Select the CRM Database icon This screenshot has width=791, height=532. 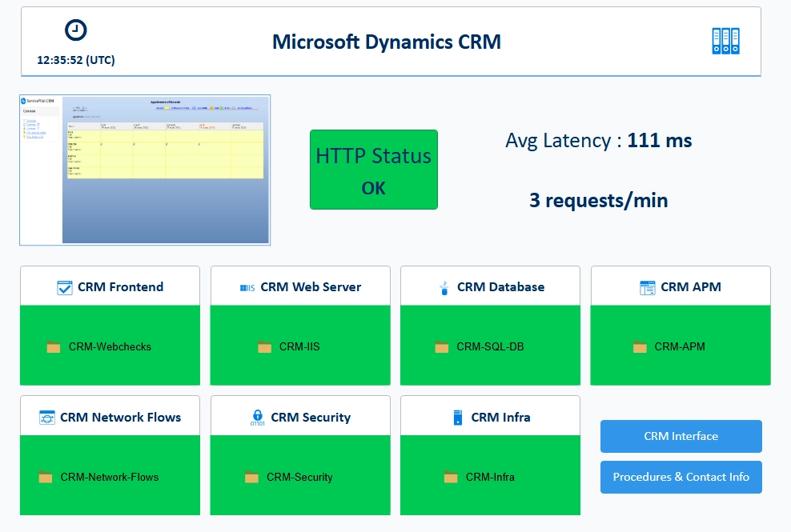(444, 287)
